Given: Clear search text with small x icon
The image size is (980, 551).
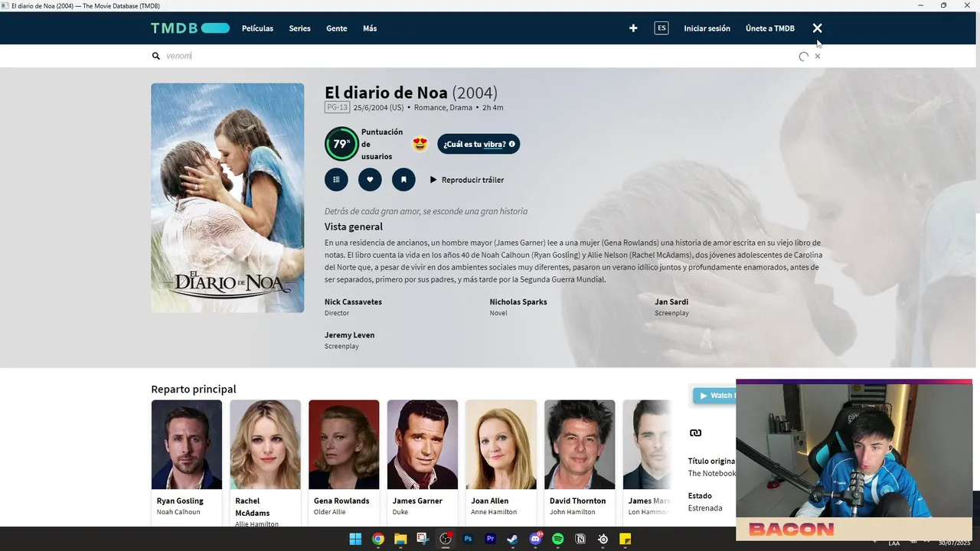Looking at the screenshot, I should point(818,56).
